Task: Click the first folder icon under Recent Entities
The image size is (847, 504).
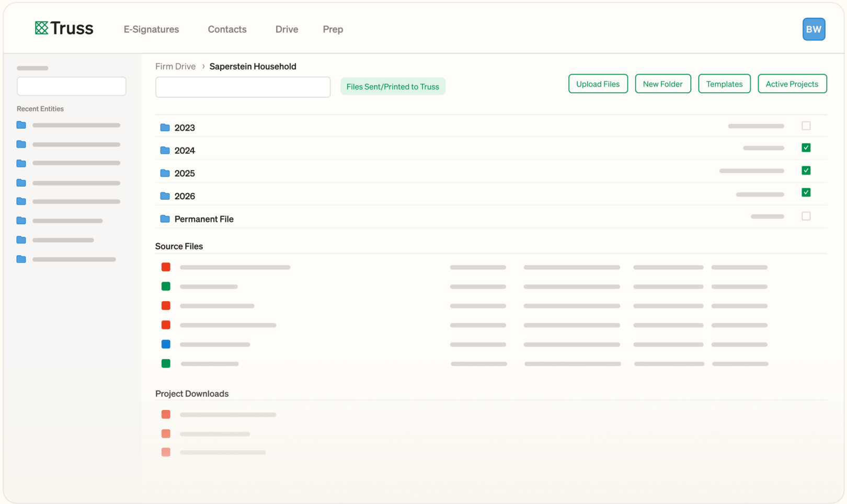Action: (21, 125)
